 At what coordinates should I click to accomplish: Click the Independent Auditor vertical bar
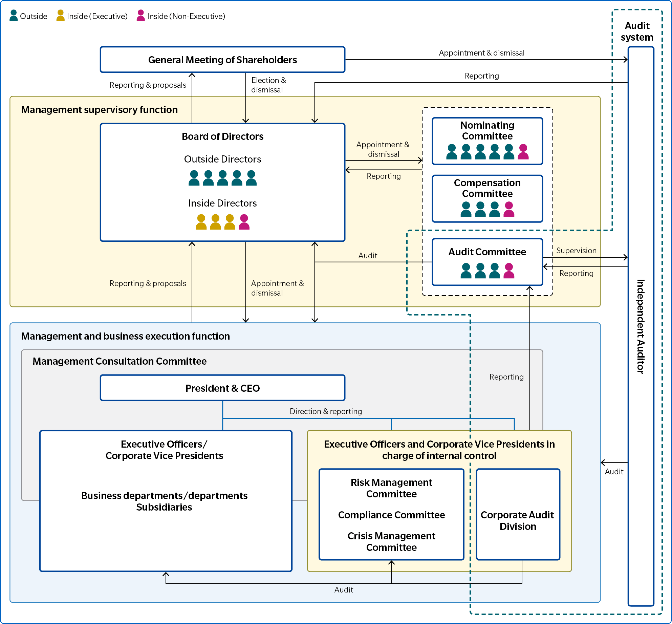tap(641, 326)
